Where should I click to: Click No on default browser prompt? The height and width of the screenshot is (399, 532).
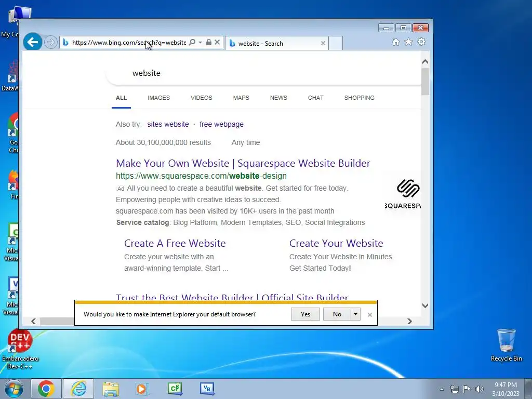coord(337,314)
